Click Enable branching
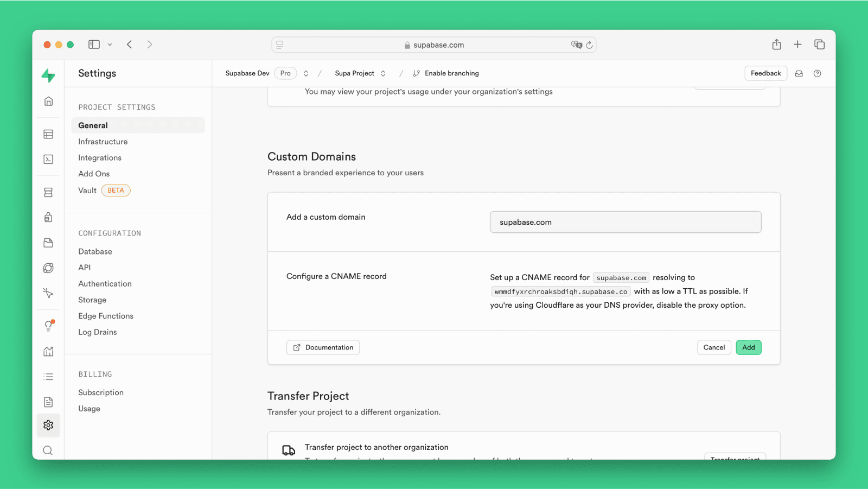Screen dimensions: 868x489 [446, 73]
